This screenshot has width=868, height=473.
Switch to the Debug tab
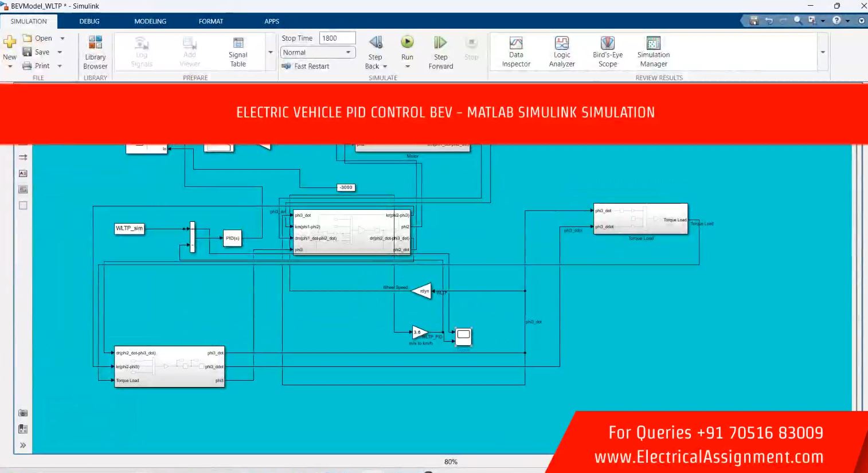coord(89,21)
